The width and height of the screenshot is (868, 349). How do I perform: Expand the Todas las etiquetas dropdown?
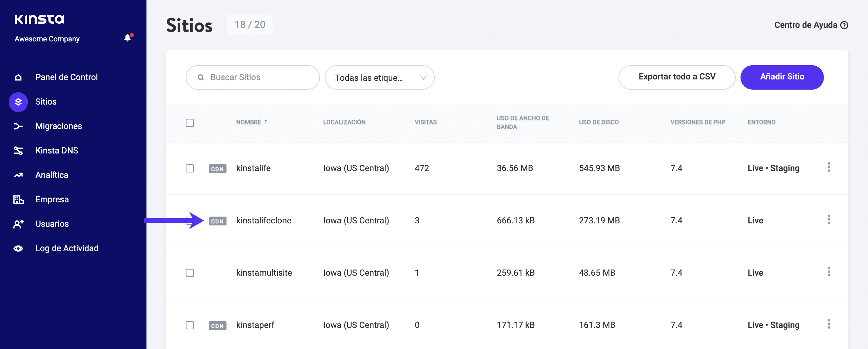click(x=379, y=78)
